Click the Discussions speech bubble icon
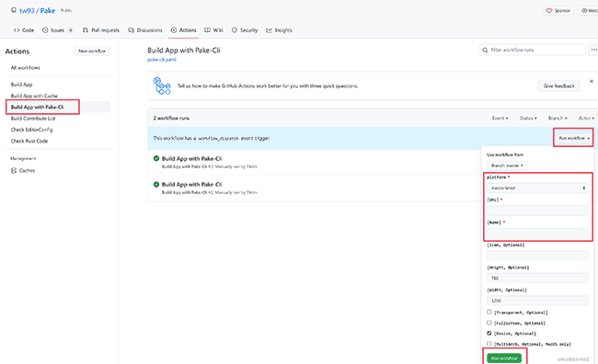This screenshot has width=598, height=364. point(132,30)
